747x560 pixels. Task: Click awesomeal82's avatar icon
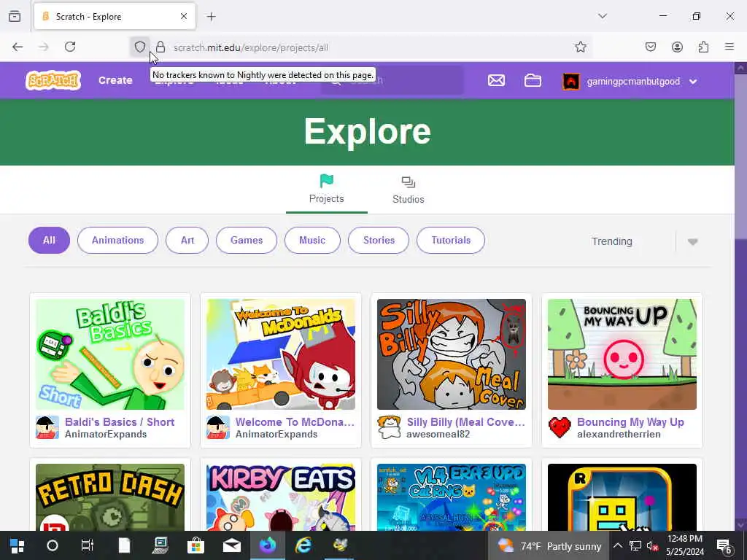tap(389, 427)
